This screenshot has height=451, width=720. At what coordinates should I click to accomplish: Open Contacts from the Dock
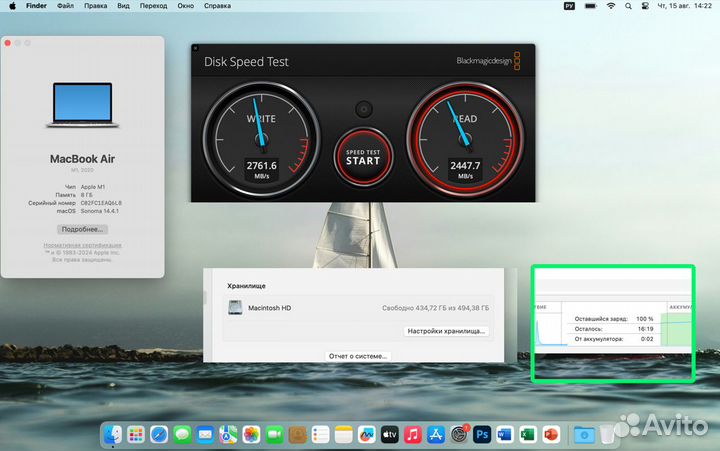(x=298, y=434)
